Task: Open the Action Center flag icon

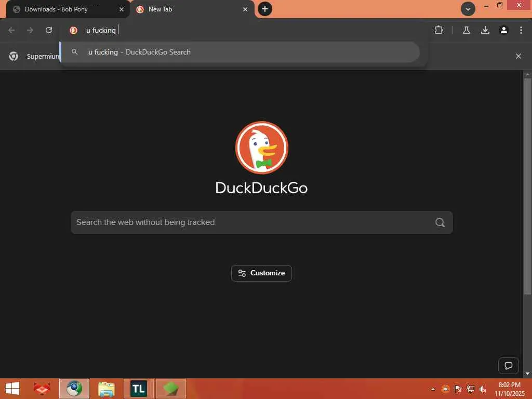Action: pyautogui.click(x=458, y=389)
